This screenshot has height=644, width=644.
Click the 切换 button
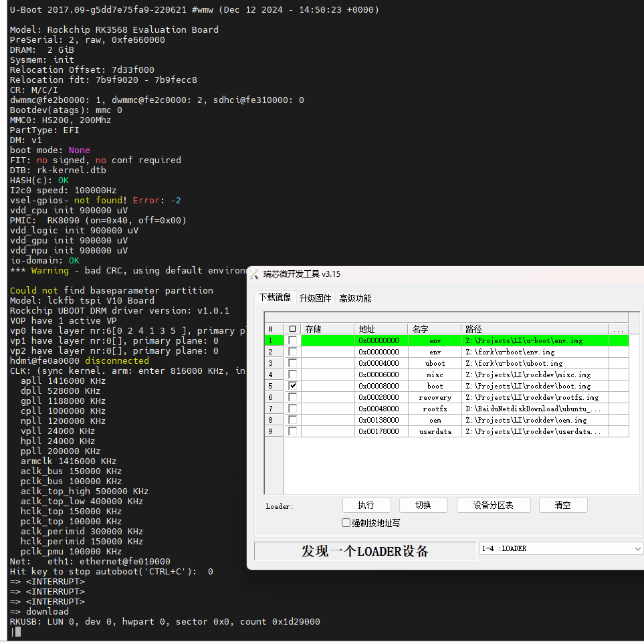click(423, 505)
